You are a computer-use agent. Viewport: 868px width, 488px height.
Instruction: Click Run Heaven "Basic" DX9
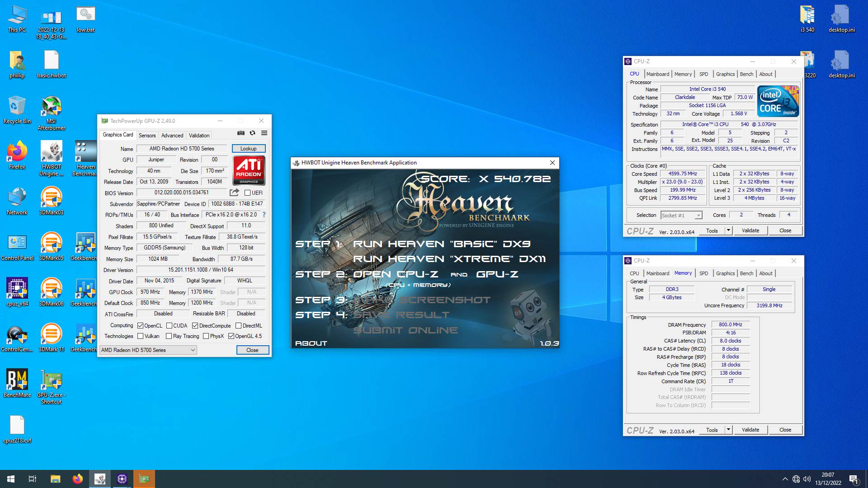click(x=442, y=244)
